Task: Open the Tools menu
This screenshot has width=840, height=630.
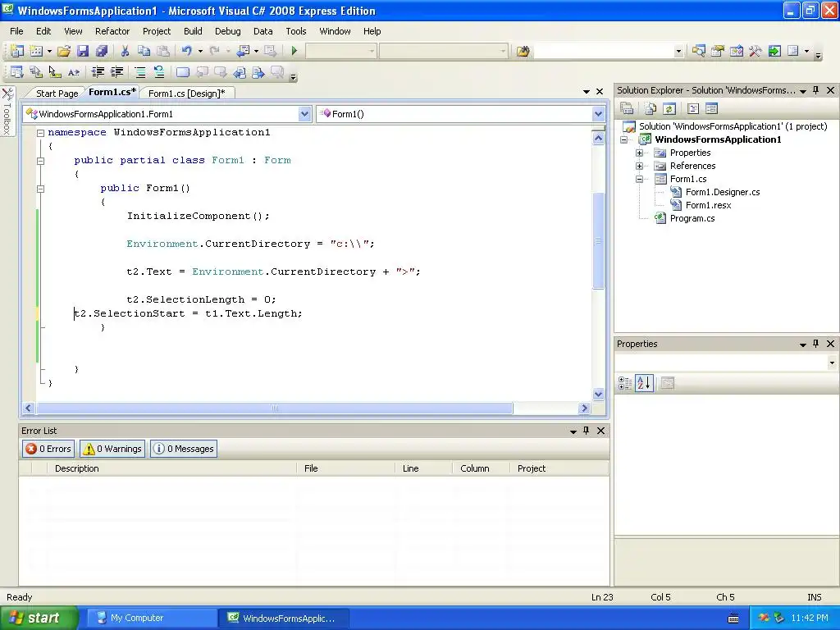Action: click(x=295, y=31)
